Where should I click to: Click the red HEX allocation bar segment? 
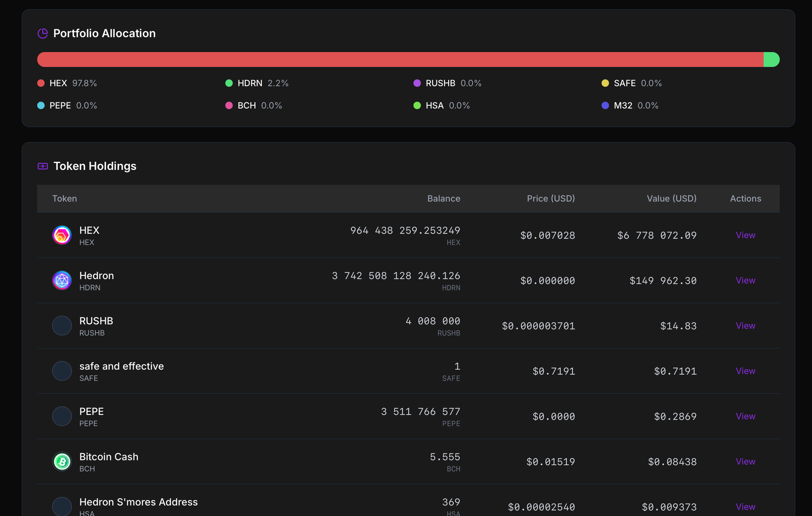coord(400,59)
